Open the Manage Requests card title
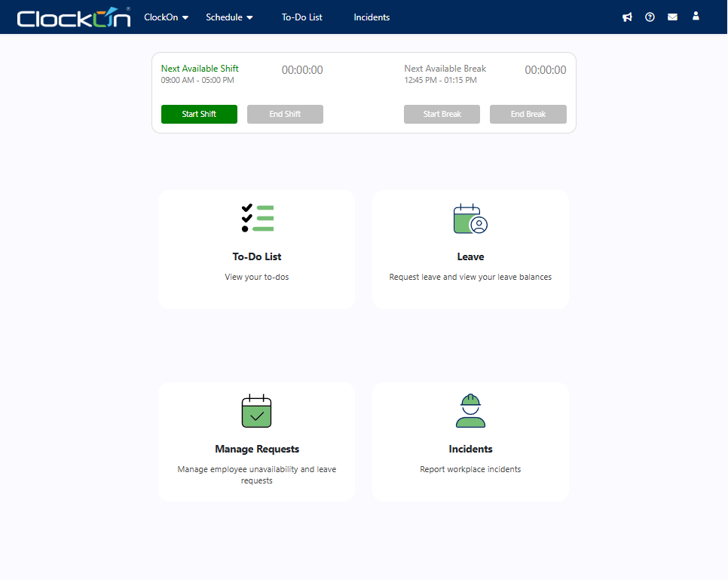This screenshot has width=728, height=580. [x=257, y=449]
